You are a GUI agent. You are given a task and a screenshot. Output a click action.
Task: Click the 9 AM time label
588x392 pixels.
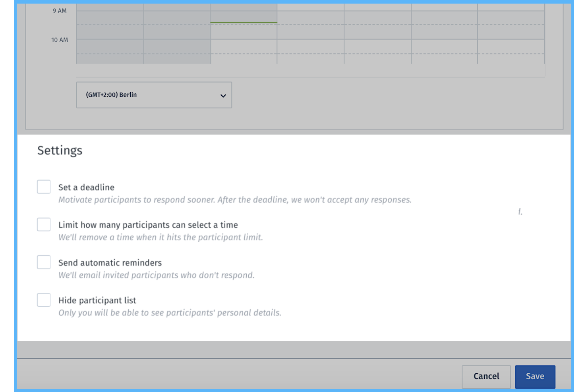(x=60, y=11)
